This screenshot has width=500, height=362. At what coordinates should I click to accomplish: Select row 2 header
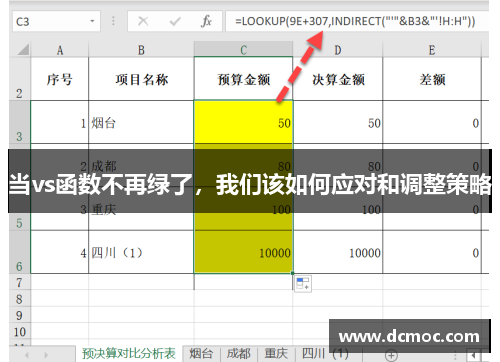19,79
